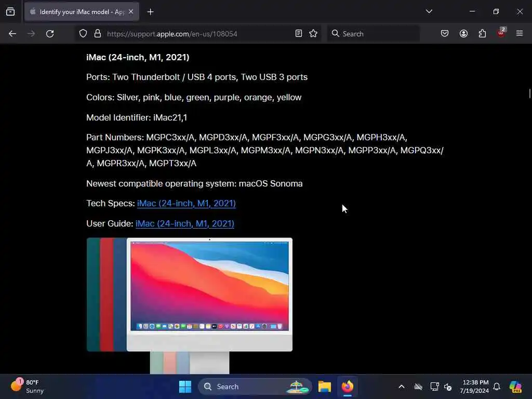Go forward one page
This screenshot has height=399, width=532.
[x=31, y=34]
